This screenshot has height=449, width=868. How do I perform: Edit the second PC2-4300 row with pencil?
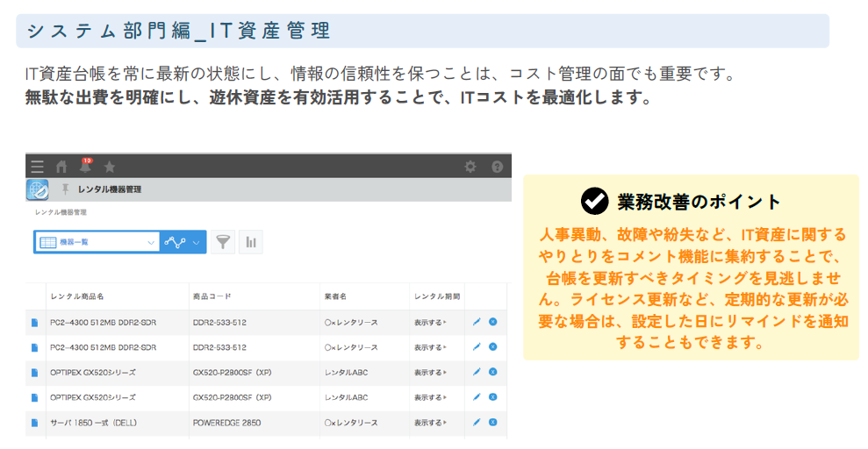(x=476, y=347)
